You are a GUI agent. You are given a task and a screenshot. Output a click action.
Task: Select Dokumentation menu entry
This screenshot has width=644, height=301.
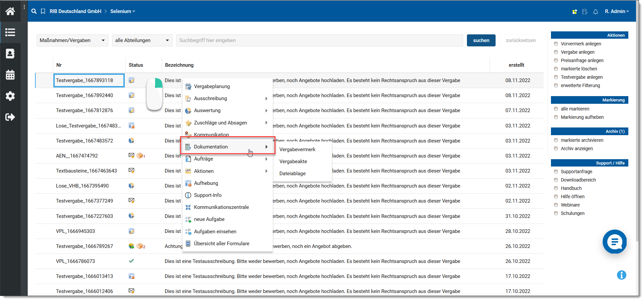click(x=227, y=147)
